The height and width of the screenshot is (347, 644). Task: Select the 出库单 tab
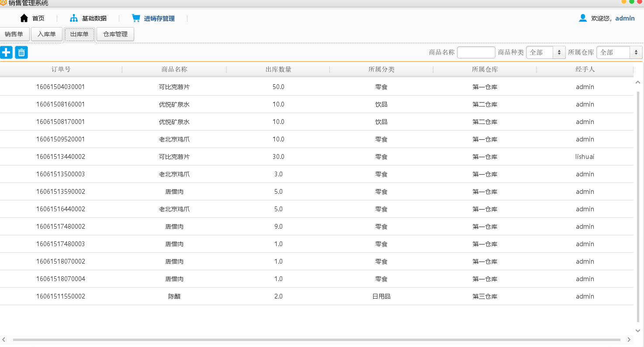pyautogui.click(x=80, y=34)
